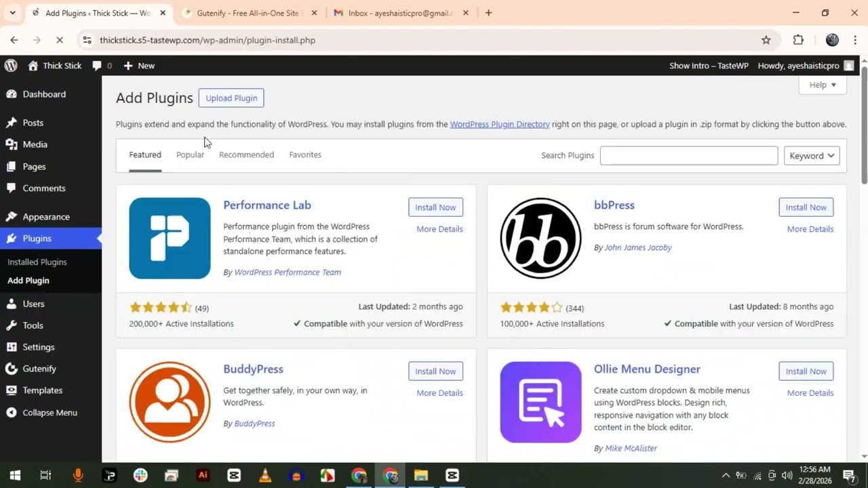The width and height of the screenshot is (868, 488).
Task: Switch to the Recommended tab
Action: coord(246,155)
